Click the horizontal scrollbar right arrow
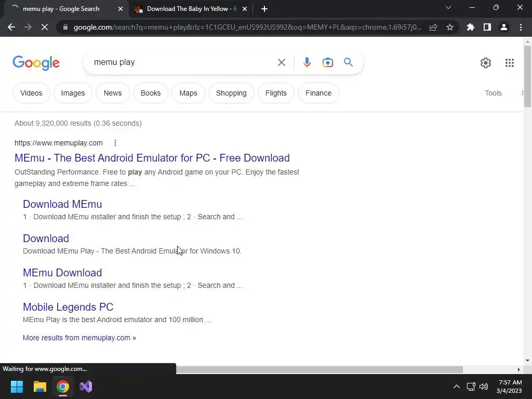The height and width of the screenshot is (399, 532). pos(519,369)
